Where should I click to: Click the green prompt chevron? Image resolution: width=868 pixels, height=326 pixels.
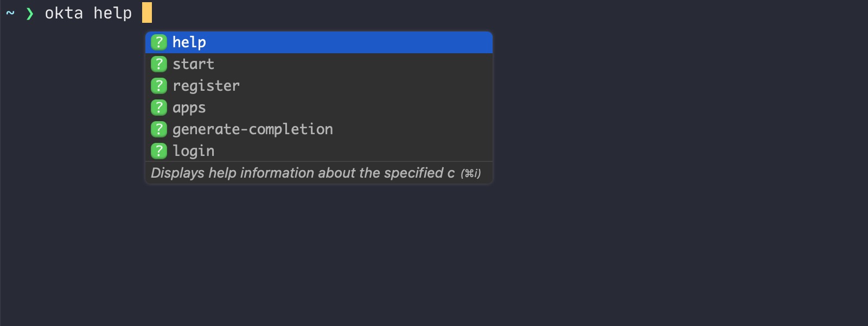[x=30, y=12]
